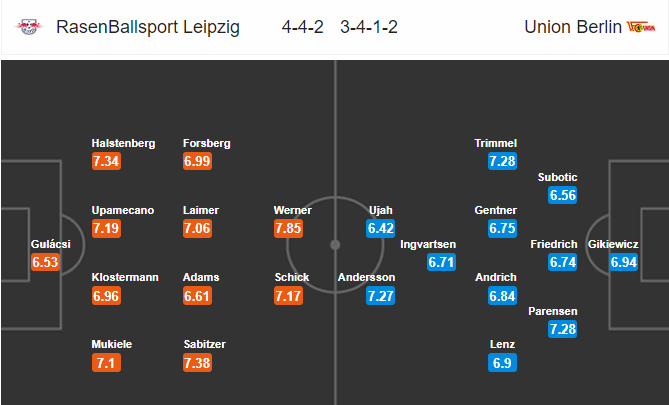Select player name Parensen
Screen dimensions: 669x405
pyautogui.click(x=553, y=312)
